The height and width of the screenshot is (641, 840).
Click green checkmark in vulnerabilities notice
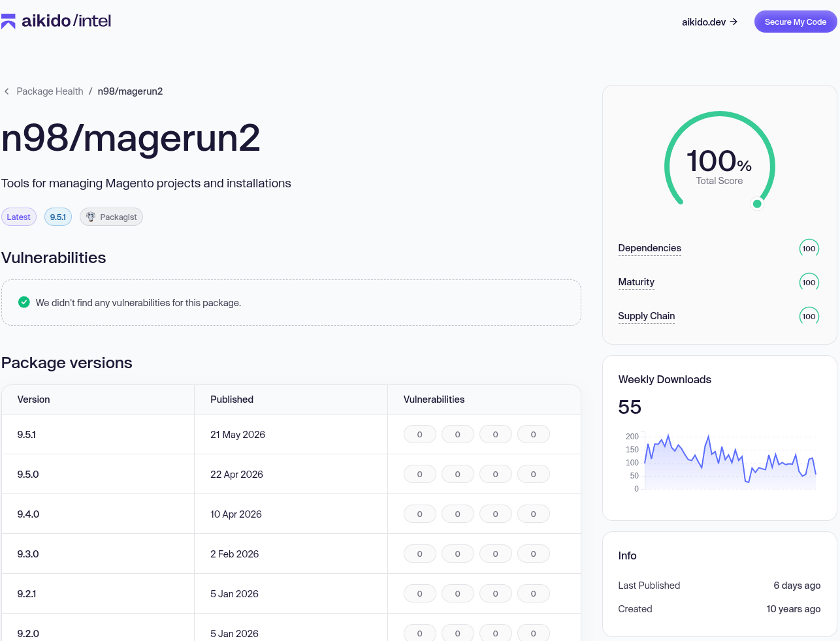click(x=24, y=302)
